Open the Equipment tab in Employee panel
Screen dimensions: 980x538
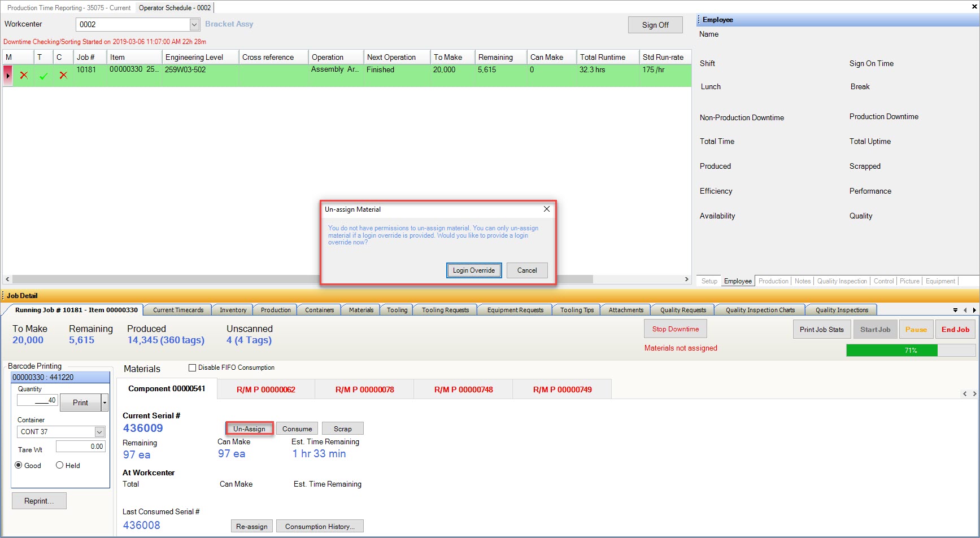tap(940, 281)
